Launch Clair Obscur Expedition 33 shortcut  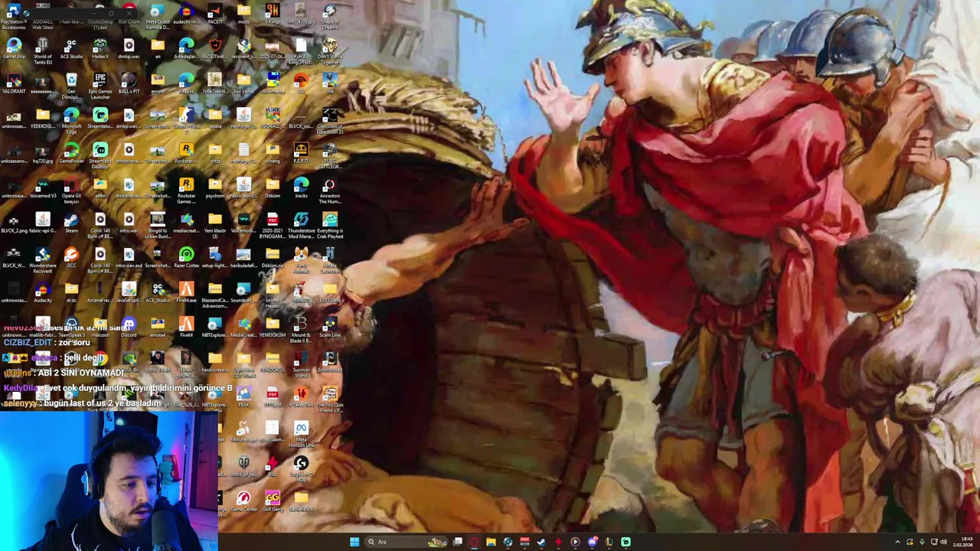[330, 120]
